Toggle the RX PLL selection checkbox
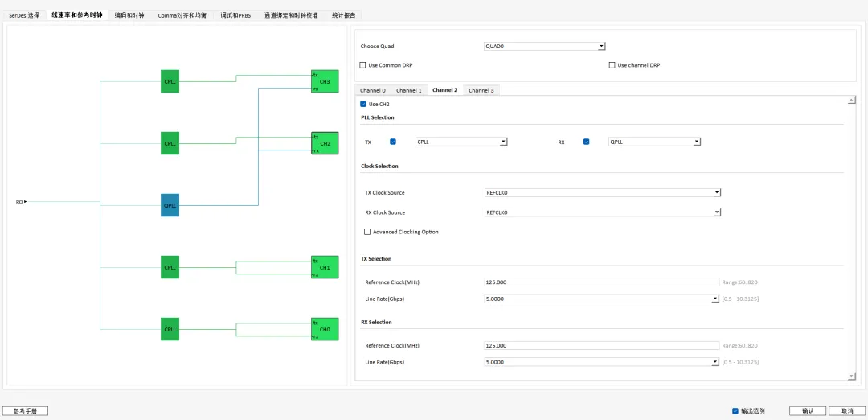The image size is (868, 420). coord(586,142)
